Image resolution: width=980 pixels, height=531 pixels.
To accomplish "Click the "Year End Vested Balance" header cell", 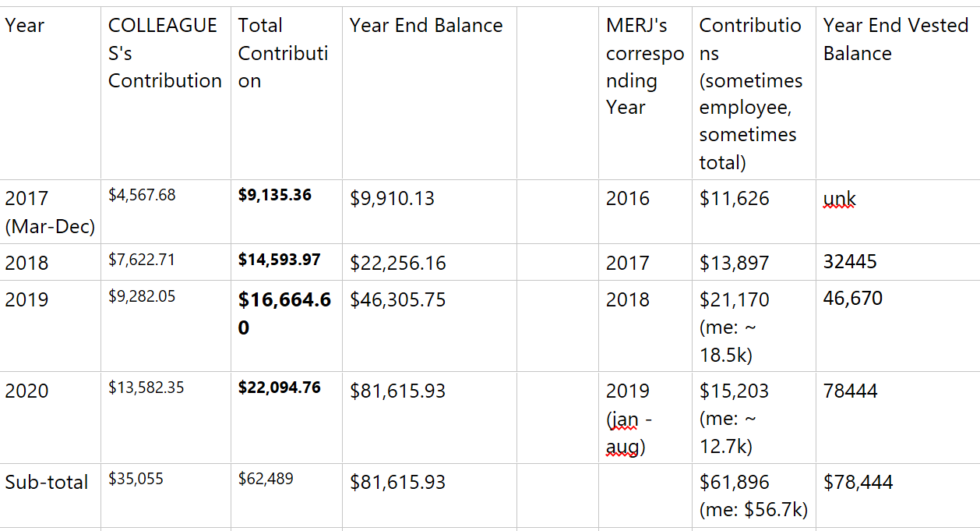I will click(895, 40).
